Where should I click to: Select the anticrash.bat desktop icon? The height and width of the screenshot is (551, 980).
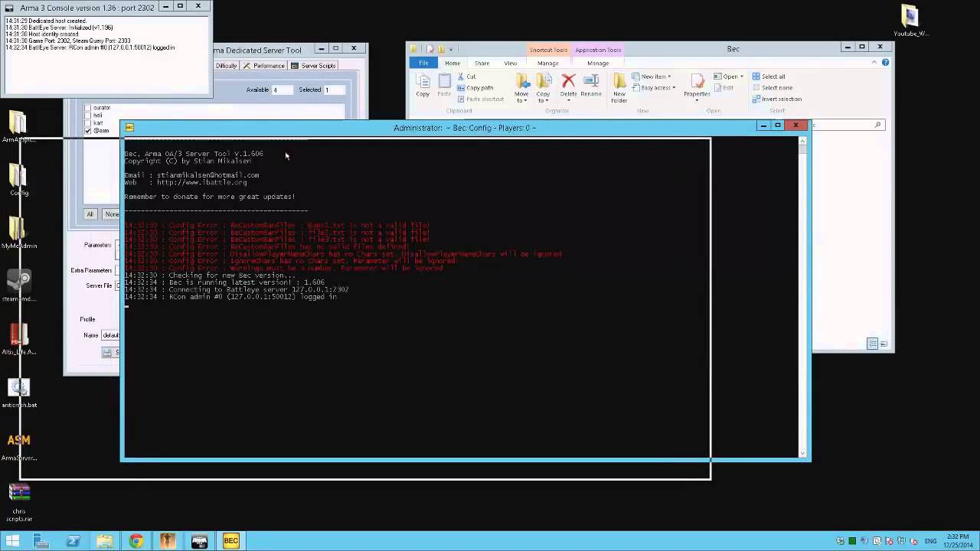click(18, 393)
